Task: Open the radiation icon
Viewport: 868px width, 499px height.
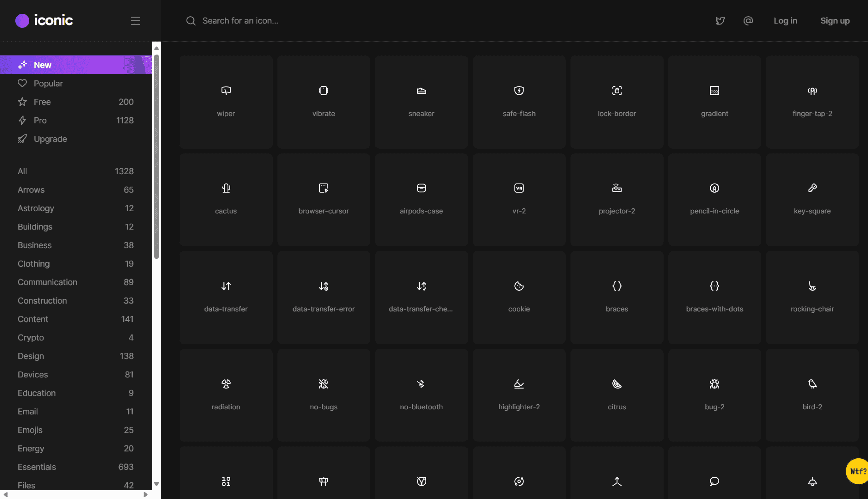Action: pos(226,395)
